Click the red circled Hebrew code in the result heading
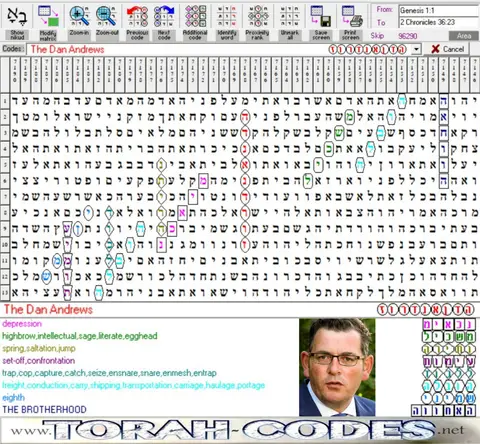This screenshot has width=480, height=444. click(x=426, y=310)
